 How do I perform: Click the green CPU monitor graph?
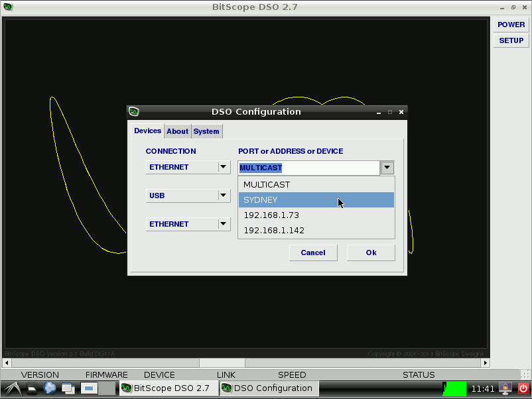point(454,389)
